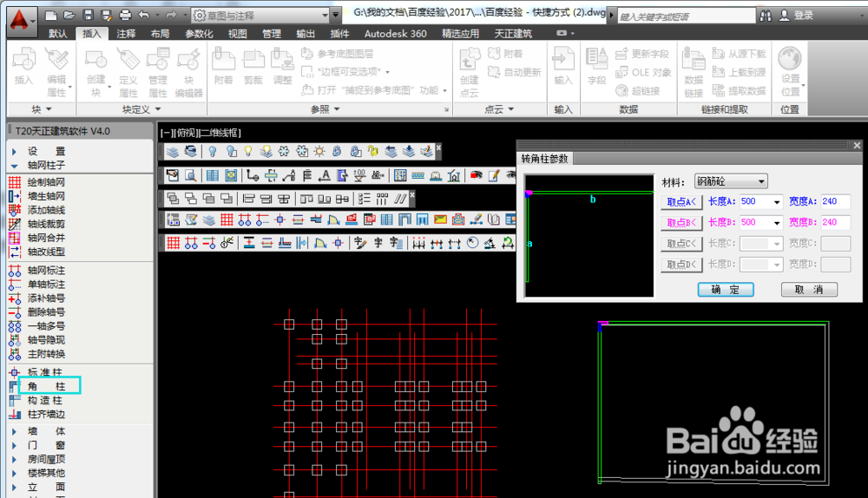Select the 角柱 corner column tool
This screenshot has height=498, width=868.
(x=47, y=386)
